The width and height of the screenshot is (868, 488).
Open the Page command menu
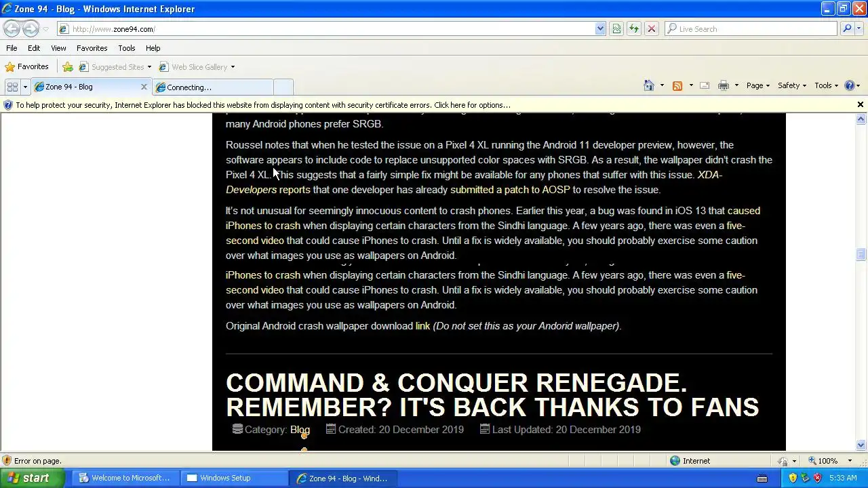(758, 85)
